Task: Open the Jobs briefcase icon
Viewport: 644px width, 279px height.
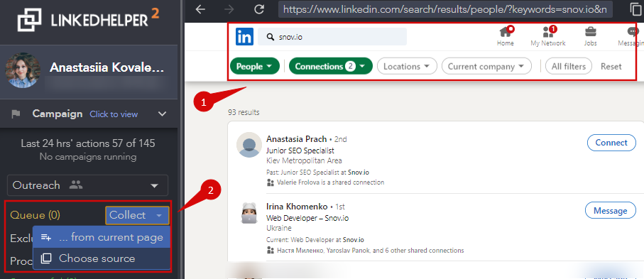Action: point(591,32)
